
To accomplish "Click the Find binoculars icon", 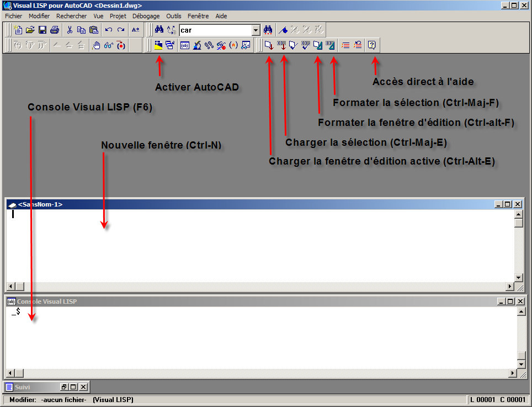I will click(159, 30).
